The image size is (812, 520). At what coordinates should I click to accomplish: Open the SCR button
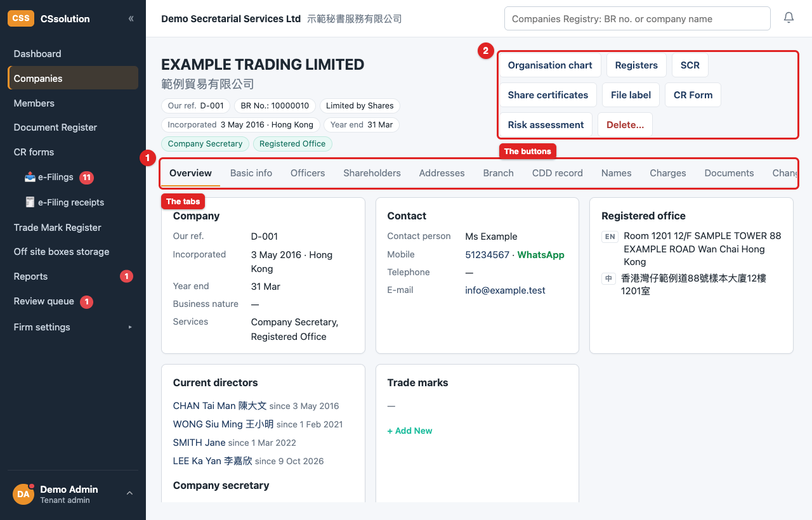point(690,65)
